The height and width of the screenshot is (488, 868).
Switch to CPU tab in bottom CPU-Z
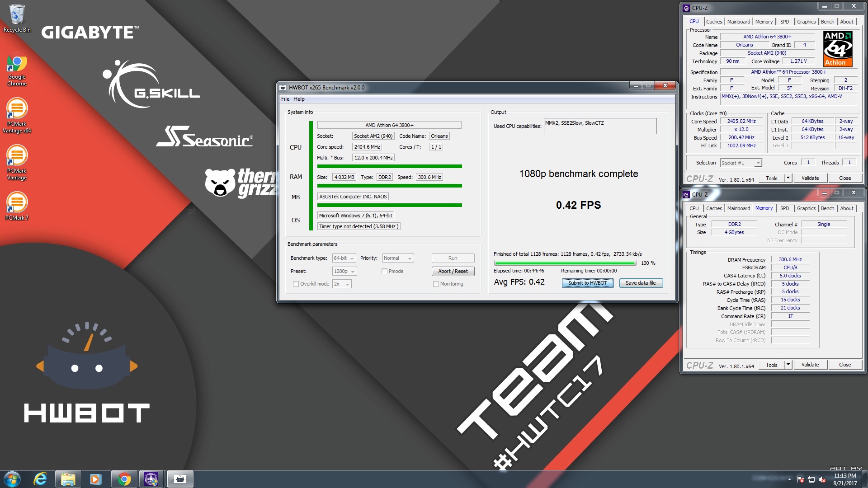(x=694, y=208)
